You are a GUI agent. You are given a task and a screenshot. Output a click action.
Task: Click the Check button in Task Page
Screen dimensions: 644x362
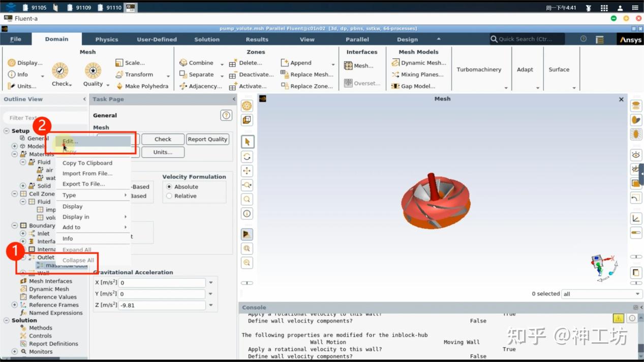tap(163, 139)
